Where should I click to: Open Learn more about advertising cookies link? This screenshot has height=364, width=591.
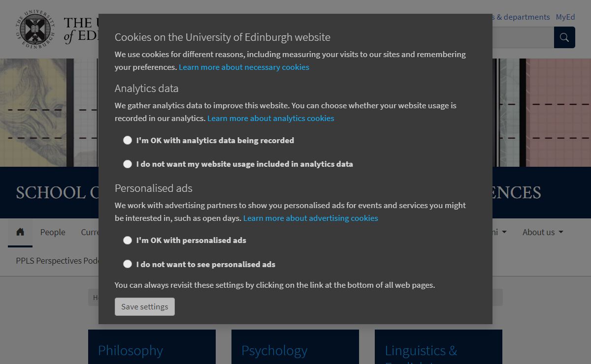click(310, 218)
